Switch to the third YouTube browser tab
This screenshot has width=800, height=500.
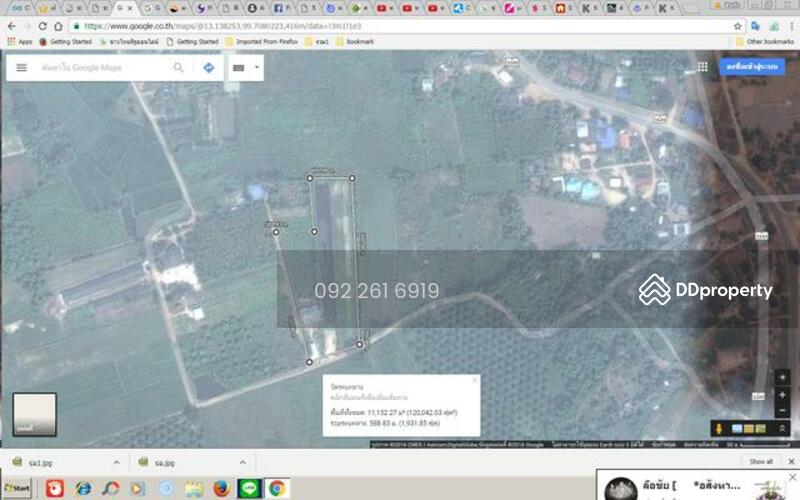[437, 8]
